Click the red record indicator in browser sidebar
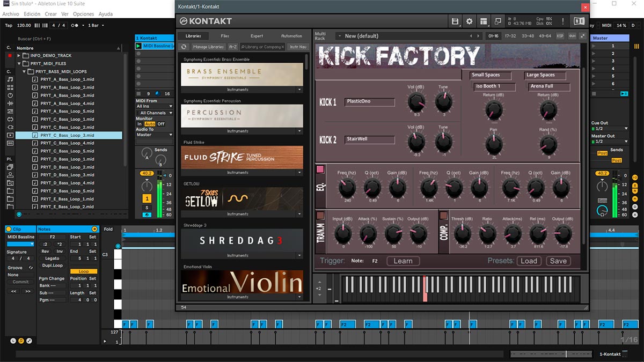The height and width of the screenshot is (362, 644). point(10,55)
